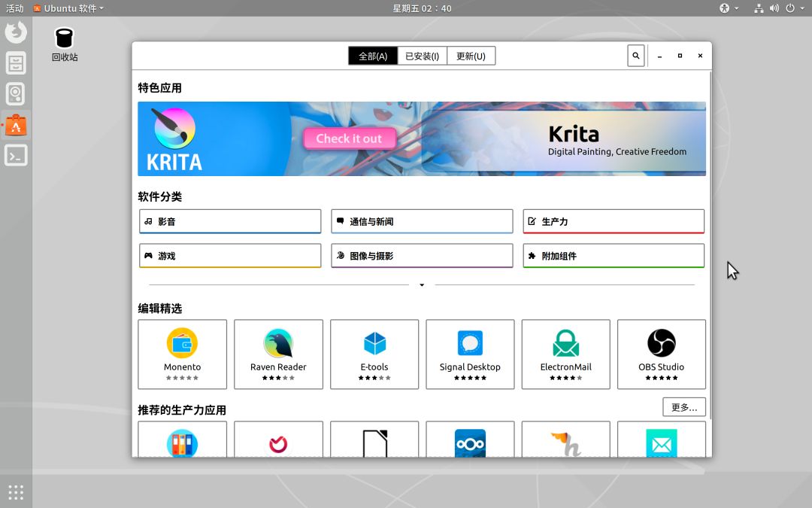Open the 回收站 trash desktop icon
812x508 pixels.
(x=65, y=44)
